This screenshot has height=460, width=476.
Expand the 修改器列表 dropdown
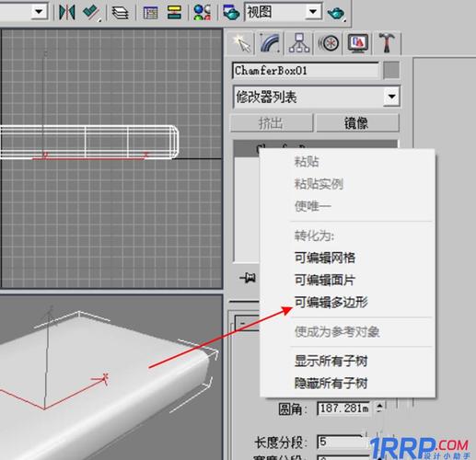click(x=391, y=97)
